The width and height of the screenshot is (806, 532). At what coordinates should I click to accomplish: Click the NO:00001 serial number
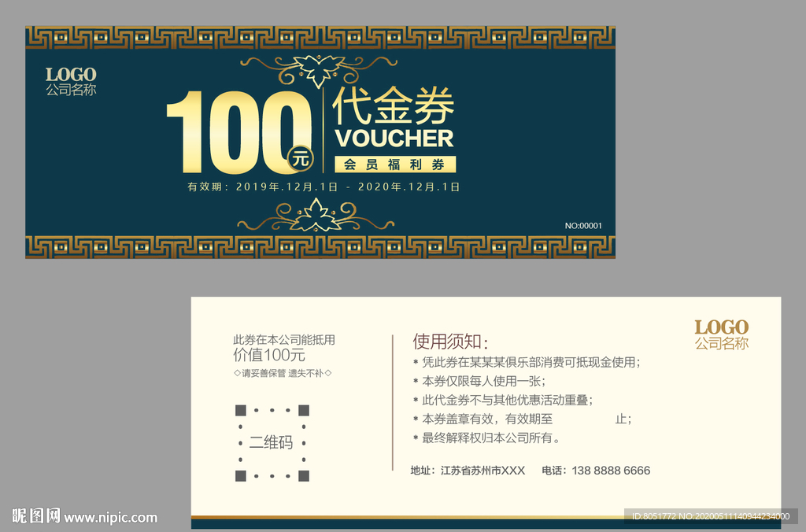[583, 226]
